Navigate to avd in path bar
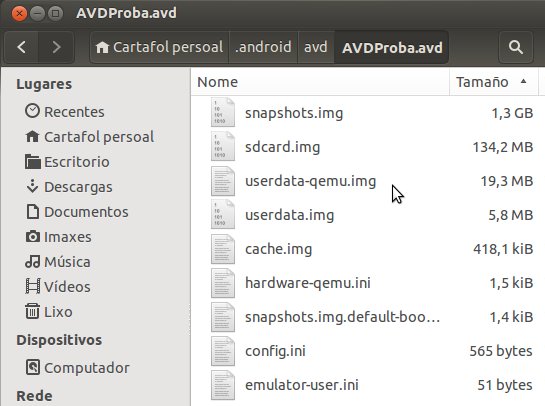This screenshot has width=545, height=406. click(x=316, y=47)
